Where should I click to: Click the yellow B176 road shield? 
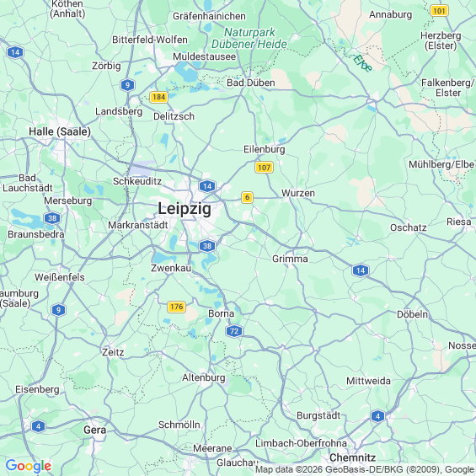tap(176, 307)
